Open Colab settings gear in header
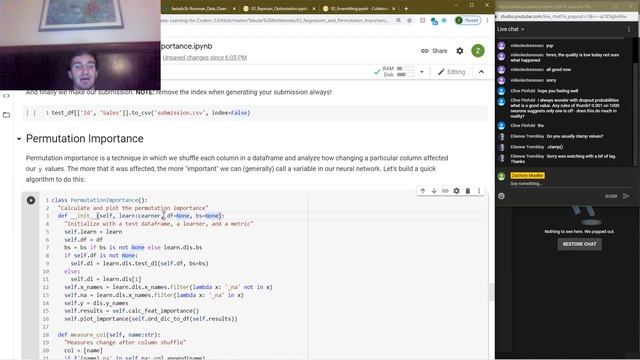Screen dimensions: 640x360 pos(460,51)
